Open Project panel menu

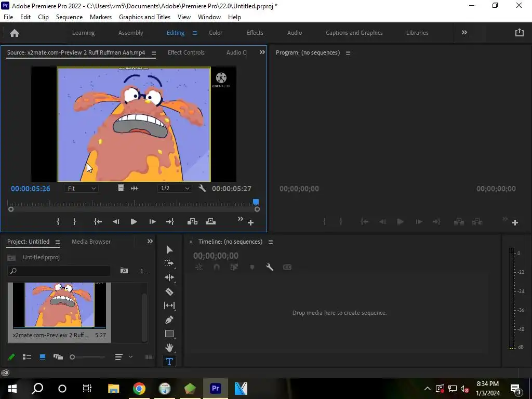[58, 242]
